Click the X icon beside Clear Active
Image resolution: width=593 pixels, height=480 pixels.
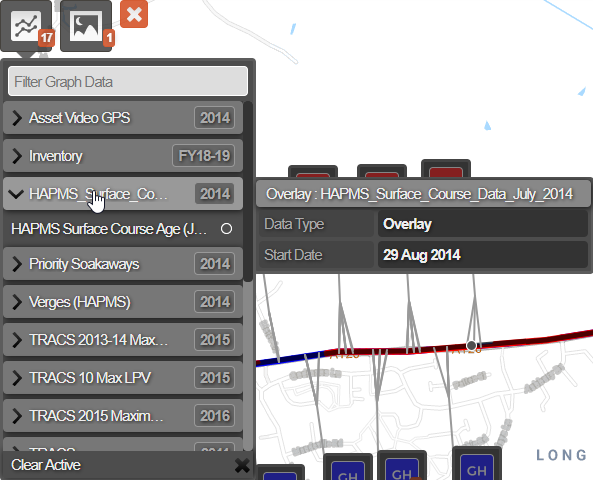coord(242,466)
